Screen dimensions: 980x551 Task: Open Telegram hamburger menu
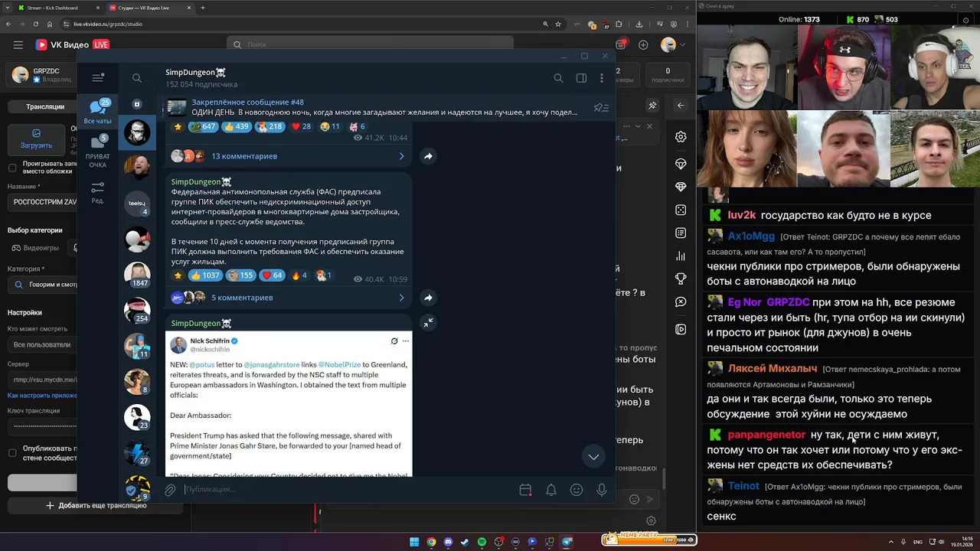click(x=98, y=78)
